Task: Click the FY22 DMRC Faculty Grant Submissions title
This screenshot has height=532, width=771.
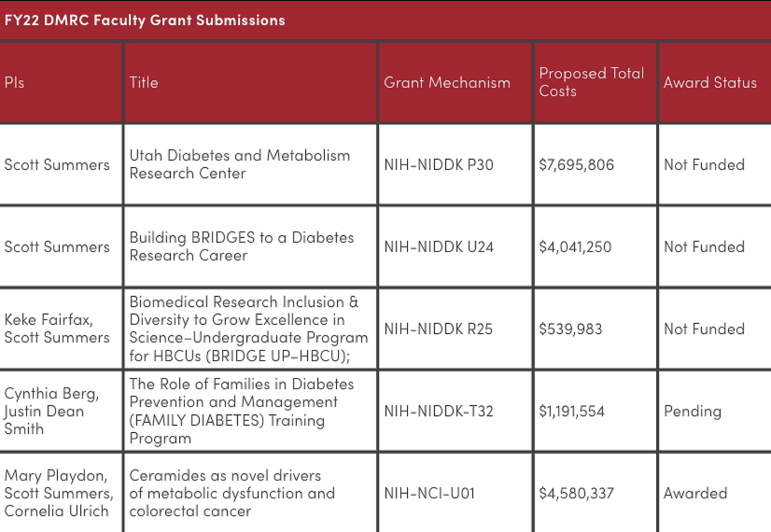Action: pos(145,20)
